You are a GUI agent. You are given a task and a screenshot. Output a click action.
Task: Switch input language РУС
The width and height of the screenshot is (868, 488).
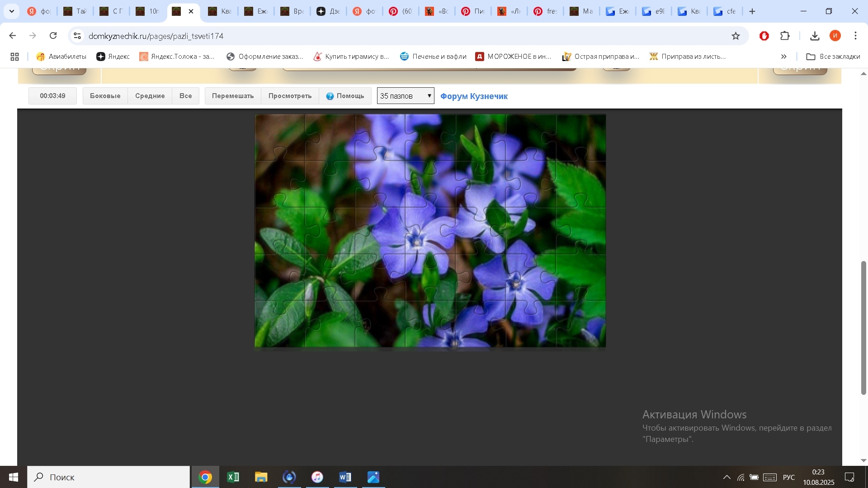[x=789, y=477]
